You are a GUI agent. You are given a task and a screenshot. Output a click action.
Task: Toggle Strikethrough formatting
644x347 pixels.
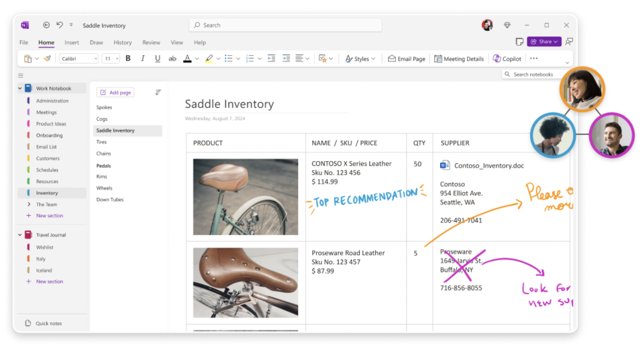pos(172,59)
